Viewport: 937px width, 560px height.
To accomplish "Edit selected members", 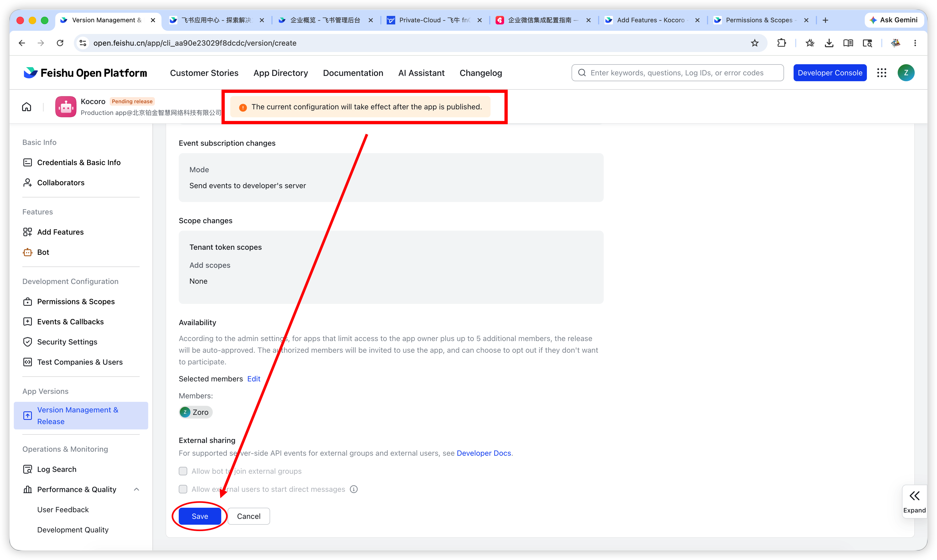I will pyautogui.click(x=254, y=379).
